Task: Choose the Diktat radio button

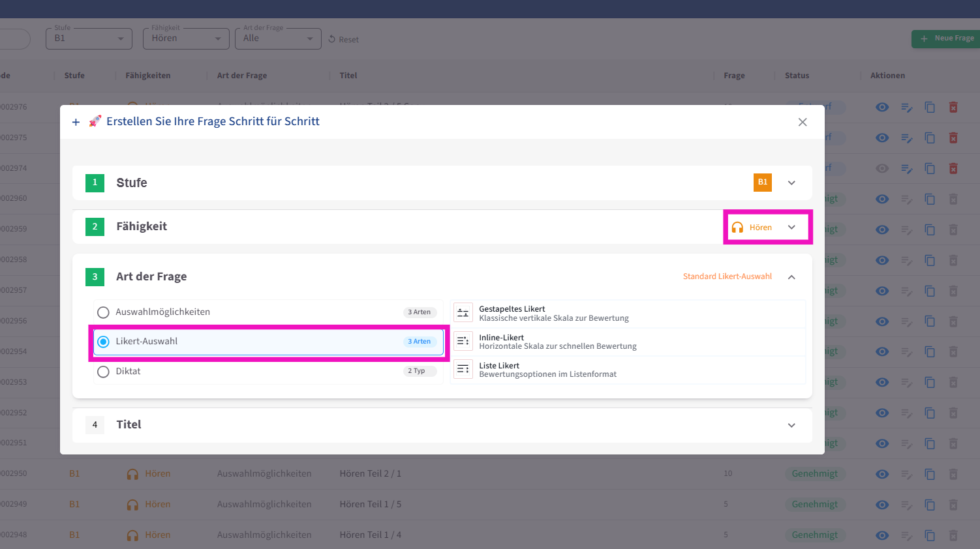Action: click(x=103, y=372)
